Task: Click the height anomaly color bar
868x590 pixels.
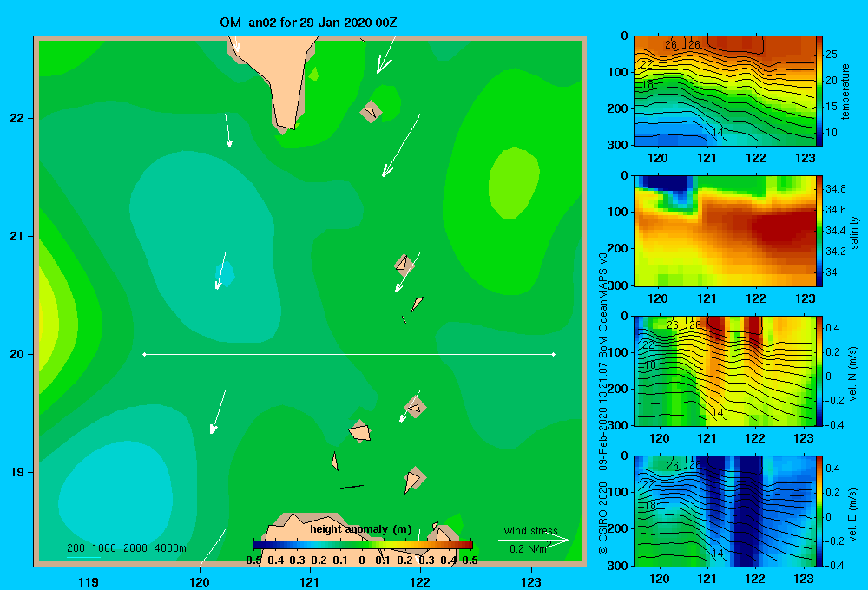Action: [x=363, y=545]
